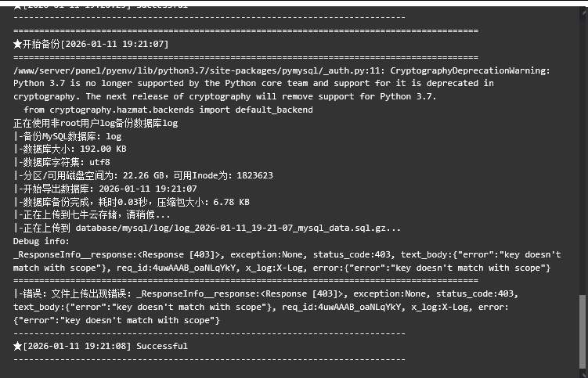
Task: Click the 数据库字符集 utf8 line
Action: tap(64, 162)
